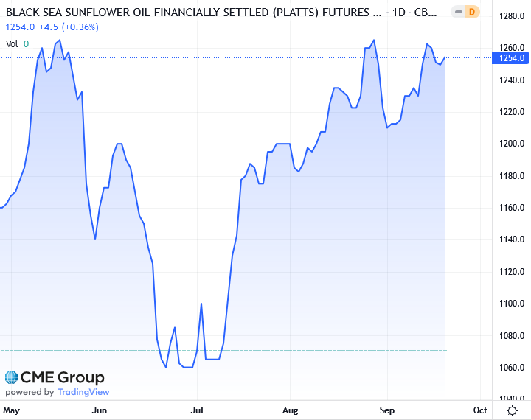Click the 1D interval label
Screen dimensions: 531x420
tap(399, 13)
